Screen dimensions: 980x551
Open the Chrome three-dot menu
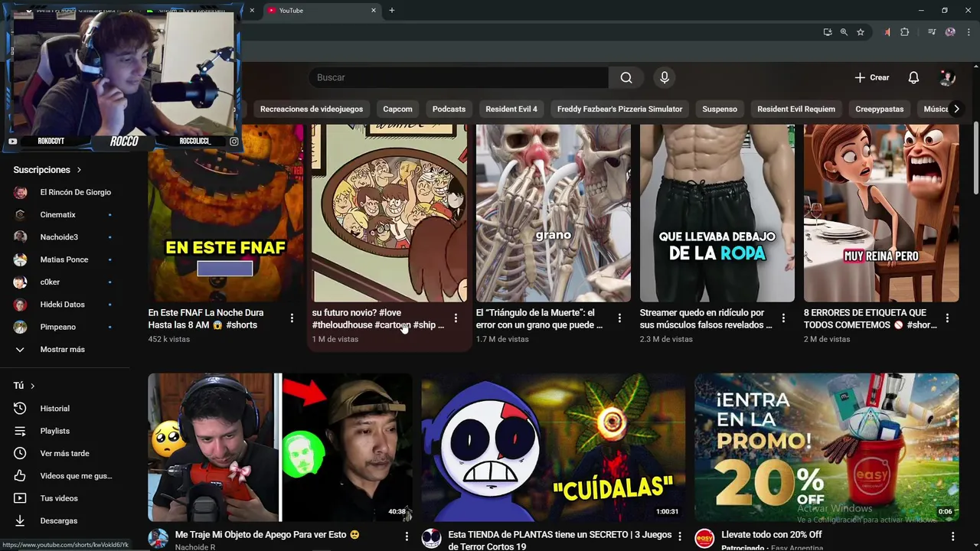[x=969, y=32]
